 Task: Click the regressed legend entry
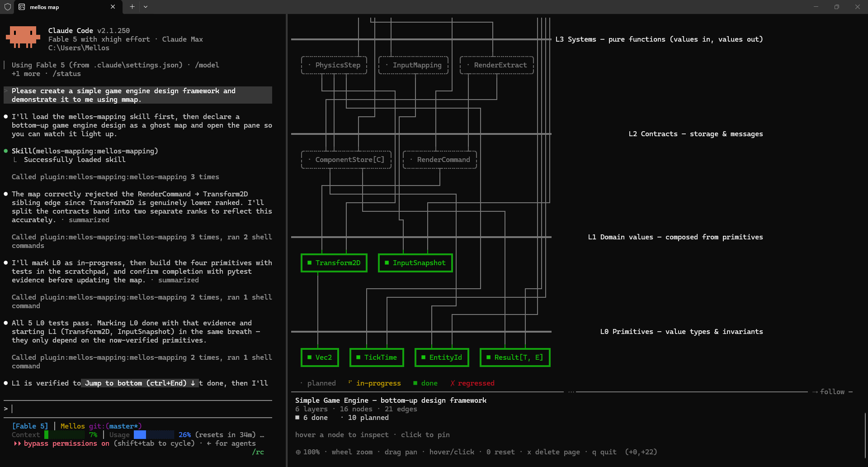tap(472, 383)
